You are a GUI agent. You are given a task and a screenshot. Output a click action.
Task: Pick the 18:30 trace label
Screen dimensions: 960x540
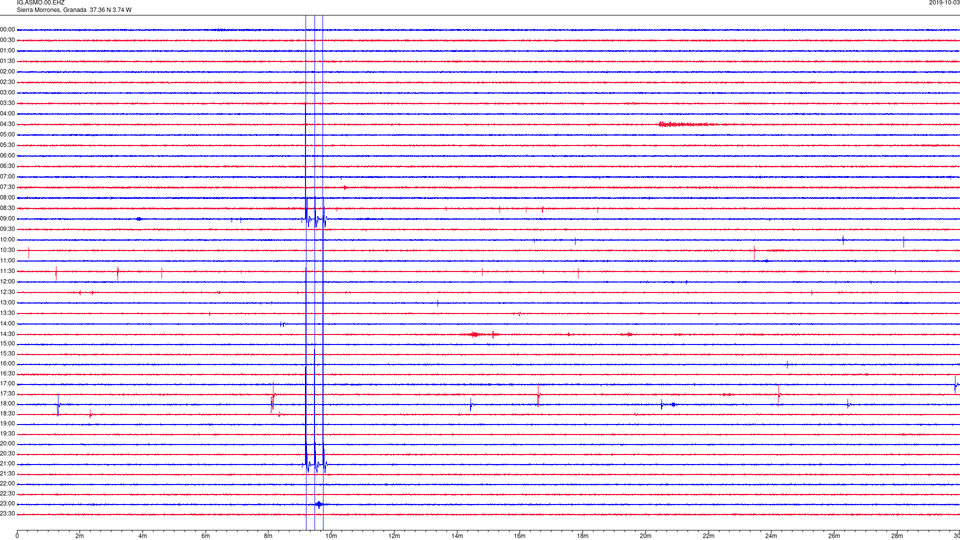pyautogui.click(x=8, y=414)
